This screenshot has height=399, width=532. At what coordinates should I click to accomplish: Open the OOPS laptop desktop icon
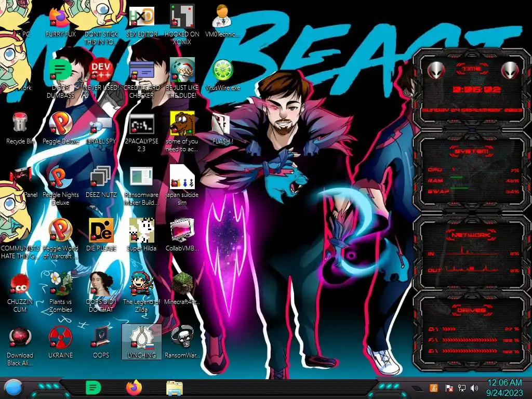coord(101,343)
